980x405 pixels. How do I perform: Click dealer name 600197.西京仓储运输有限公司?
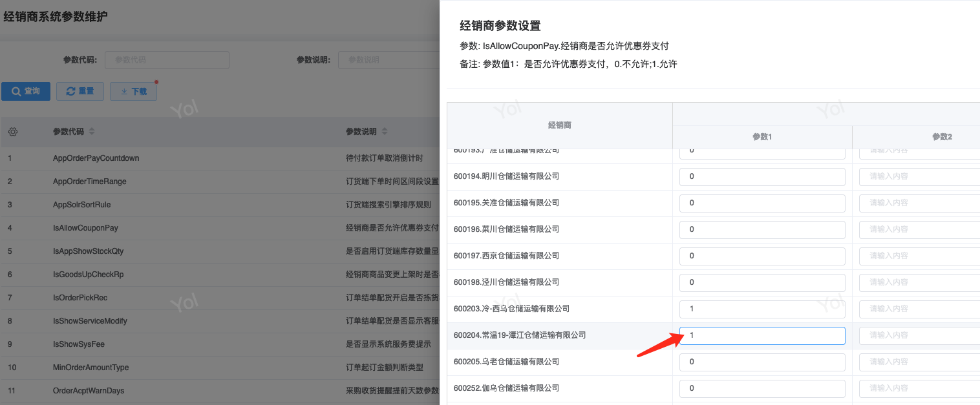[x=506, y=256]
